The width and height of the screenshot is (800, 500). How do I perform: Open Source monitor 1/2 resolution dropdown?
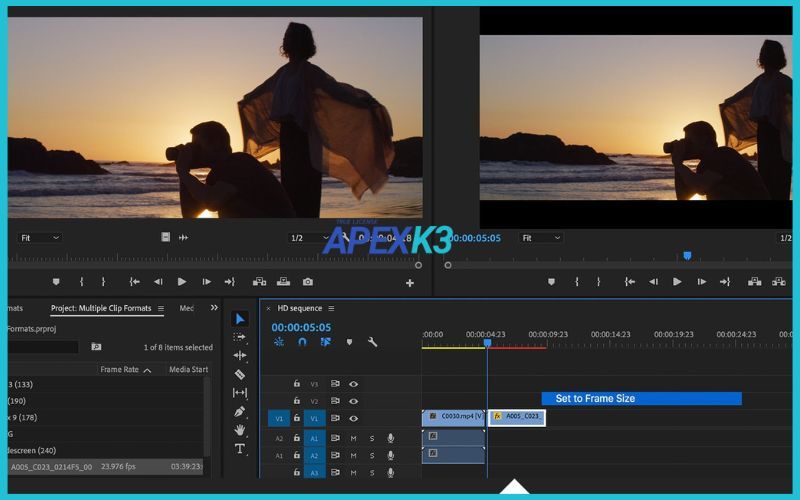[309, 238]
